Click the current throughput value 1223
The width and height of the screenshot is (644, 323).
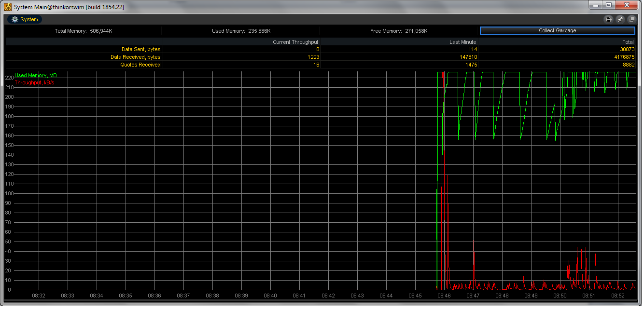coord(313,57)
